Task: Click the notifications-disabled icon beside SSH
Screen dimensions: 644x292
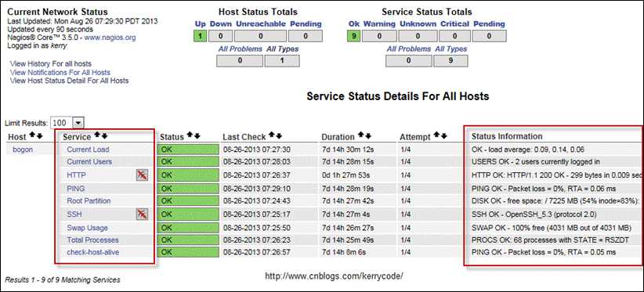Action: click(x=142, y=214)
